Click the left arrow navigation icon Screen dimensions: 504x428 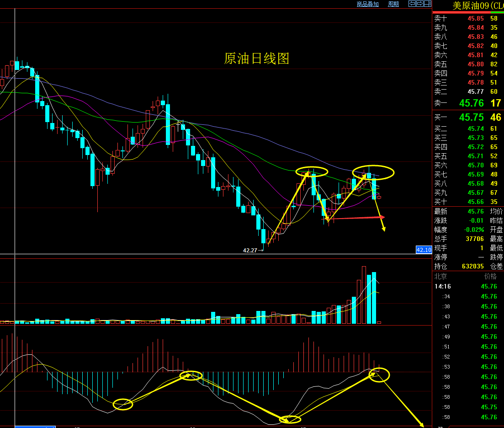412,4
